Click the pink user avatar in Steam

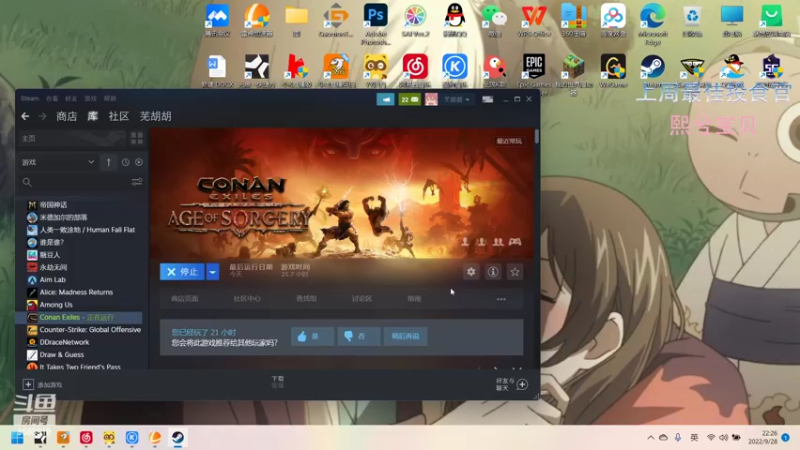coord(431,99)
